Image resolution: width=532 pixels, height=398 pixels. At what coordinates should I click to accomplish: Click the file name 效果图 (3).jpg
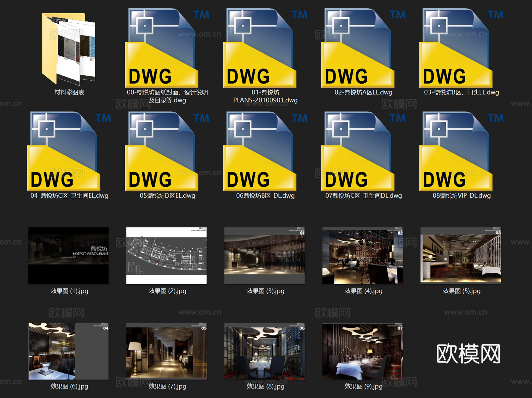tap(266, 291)
